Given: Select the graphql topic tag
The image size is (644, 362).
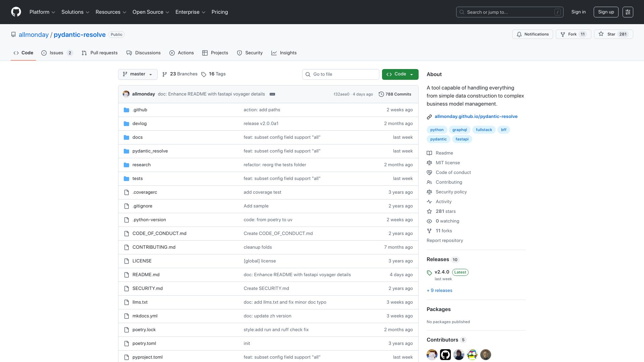Looking at the screenshot, I should pos(460,130).
